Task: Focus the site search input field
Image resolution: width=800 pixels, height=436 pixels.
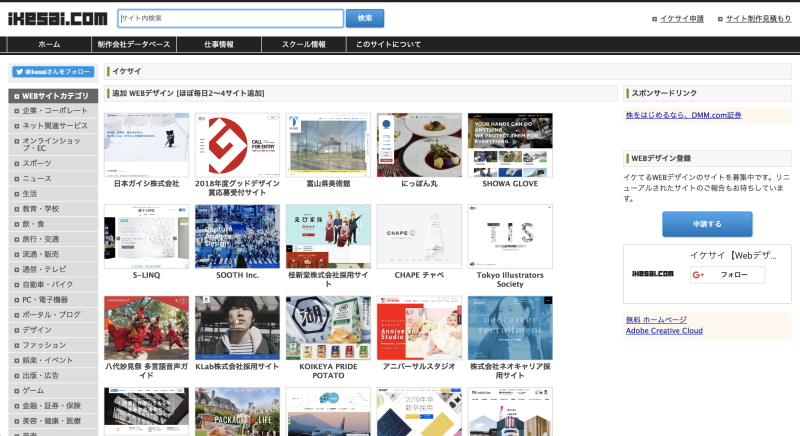Action: pyautogui.click(x=231, y=18)
